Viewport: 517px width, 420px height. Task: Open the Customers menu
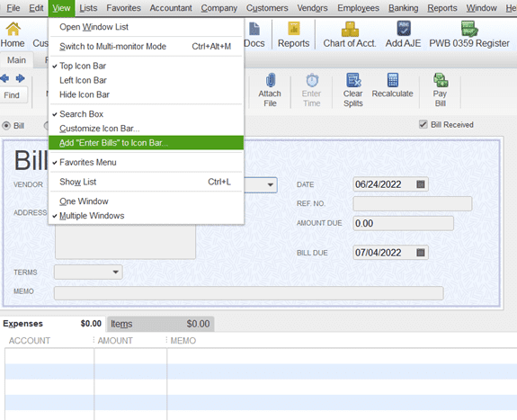coord(267,8)
